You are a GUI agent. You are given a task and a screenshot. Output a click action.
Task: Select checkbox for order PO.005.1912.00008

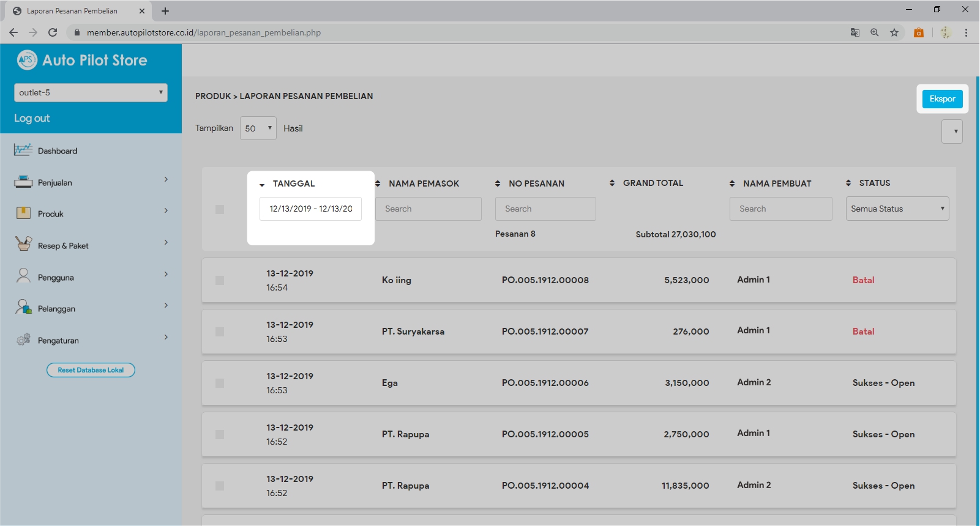(x=220, y=280)
